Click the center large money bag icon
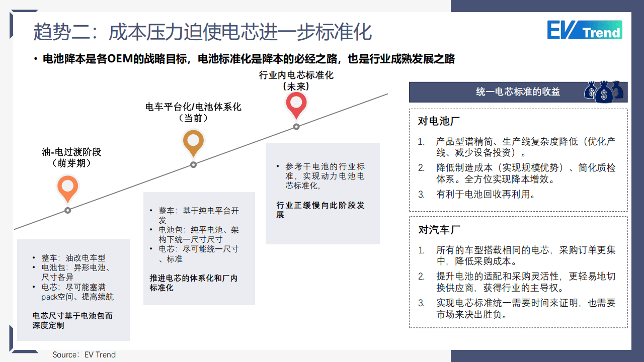This screenshot has height=362, width=644. (604, 94)
